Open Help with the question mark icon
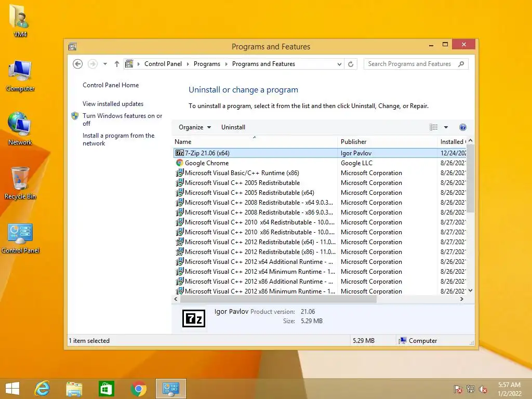Screen dimensions: 532x399 tap(462, 127)
